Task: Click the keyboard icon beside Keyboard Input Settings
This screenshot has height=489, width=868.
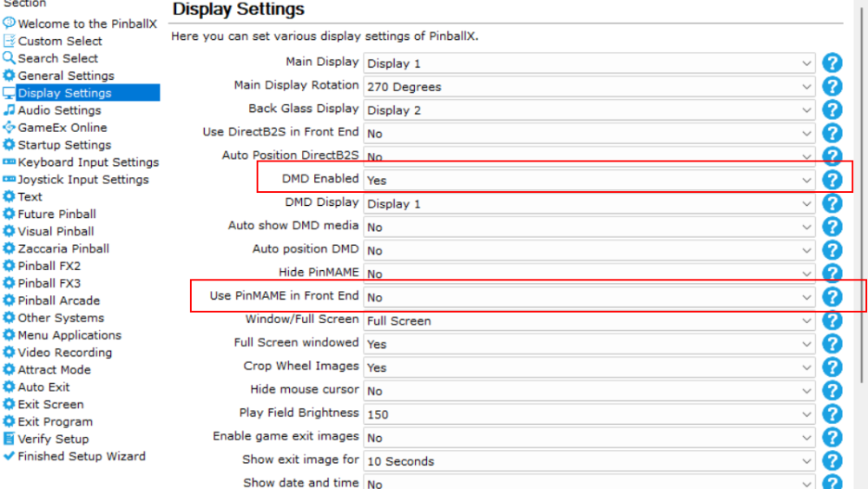Action: coord(9,162)
